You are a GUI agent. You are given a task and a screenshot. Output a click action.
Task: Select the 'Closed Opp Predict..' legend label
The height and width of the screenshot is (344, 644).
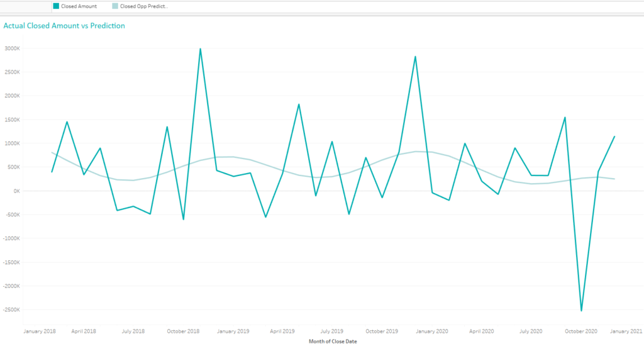click(x=144, y=6)
